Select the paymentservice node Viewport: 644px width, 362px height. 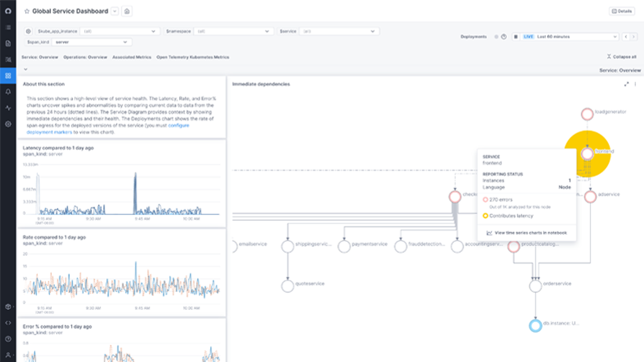coord(344,246)
